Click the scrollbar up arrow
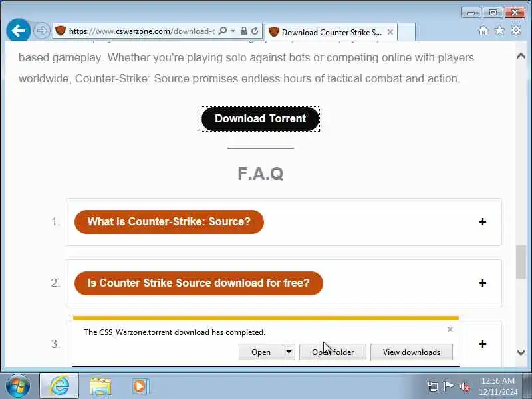 [521, 56]
